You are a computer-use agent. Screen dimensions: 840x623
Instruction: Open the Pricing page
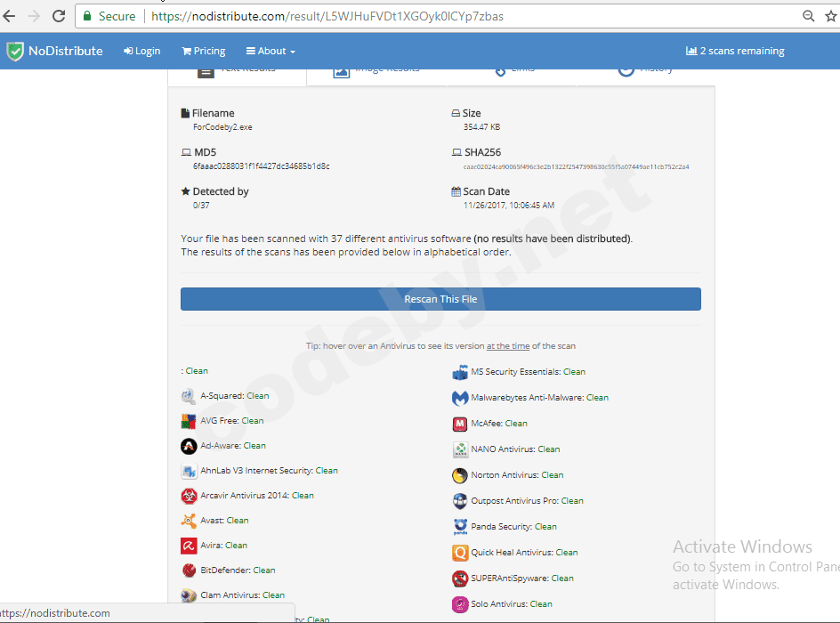coord(204,51)
